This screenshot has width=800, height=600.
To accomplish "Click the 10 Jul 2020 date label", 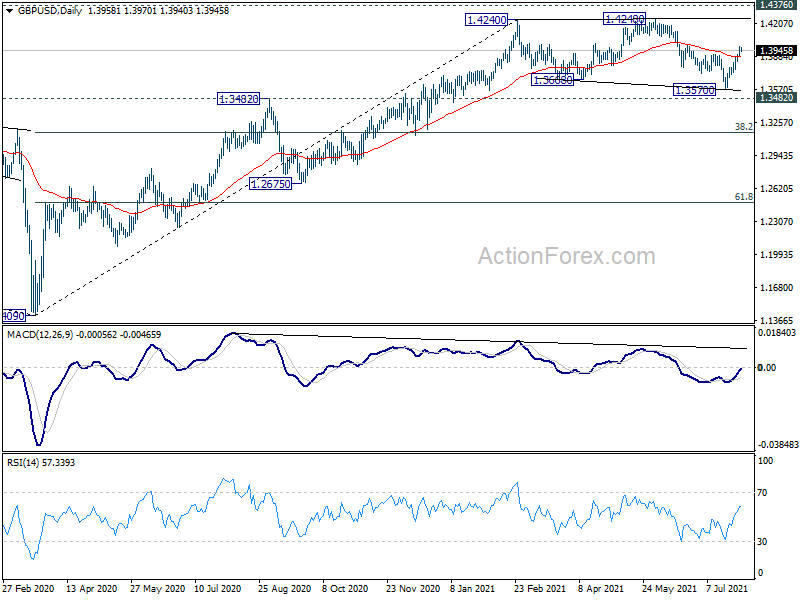I will (218, 589).
